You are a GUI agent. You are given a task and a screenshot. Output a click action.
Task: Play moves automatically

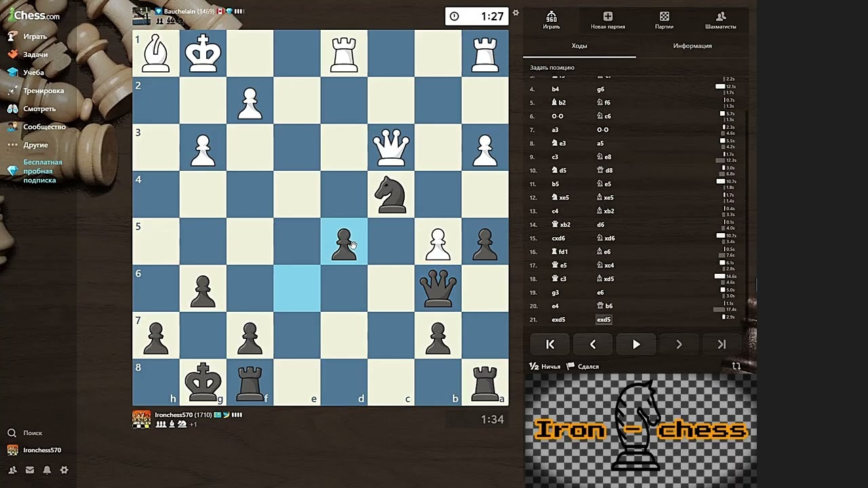click(x=636, y=344)
